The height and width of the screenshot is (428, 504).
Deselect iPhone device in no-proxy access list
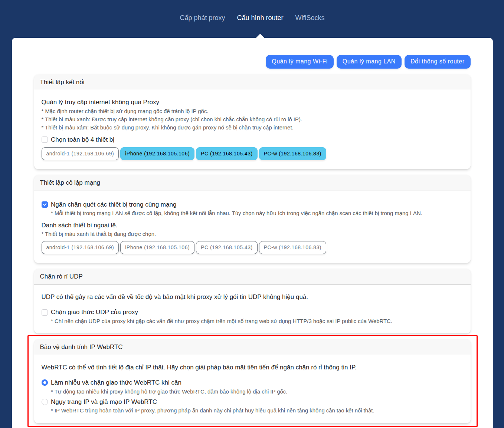tap(157, 154)
